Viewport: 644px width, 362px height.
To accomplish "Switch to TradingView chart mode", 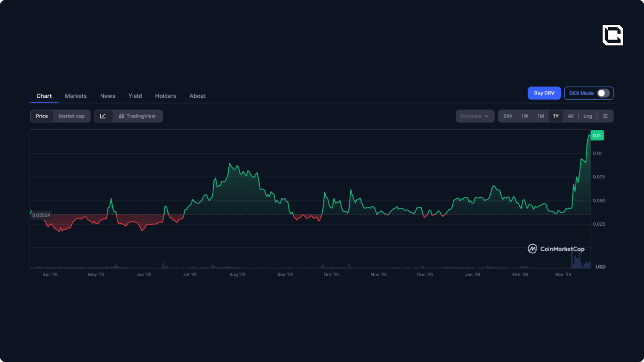I will pos(137,116).
